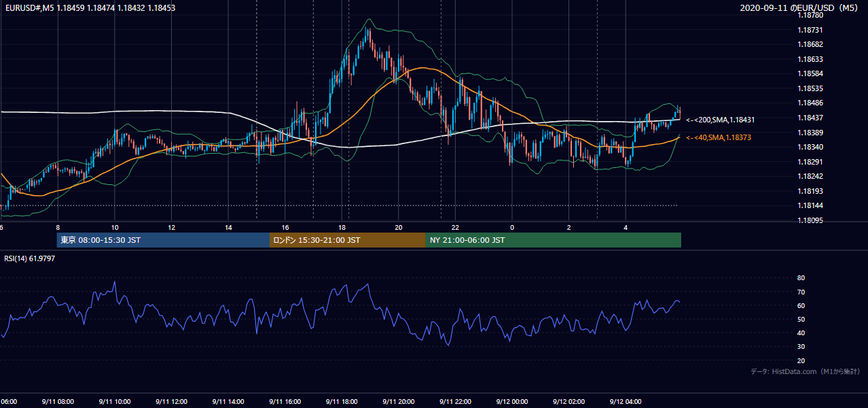Click hour tick 14 under the price chart

(x=228, y=227)
